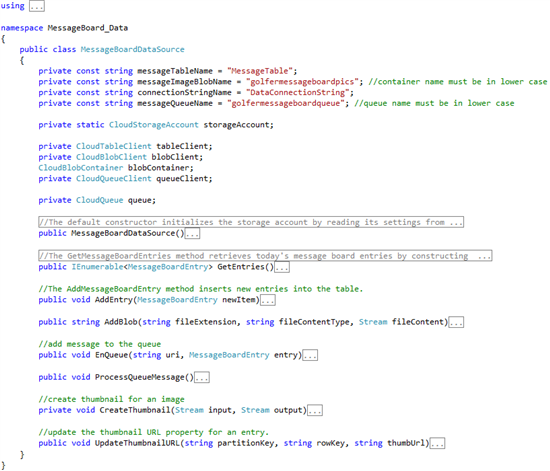This screenshot has width=550, height=471.
Task: Expand collapsed body of GetEntries() method
Action: pos(282,267)
